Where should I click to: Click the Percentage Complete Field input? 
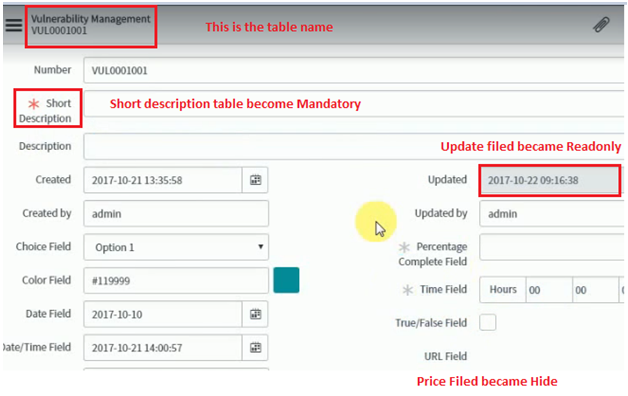(x=552, y=247)
